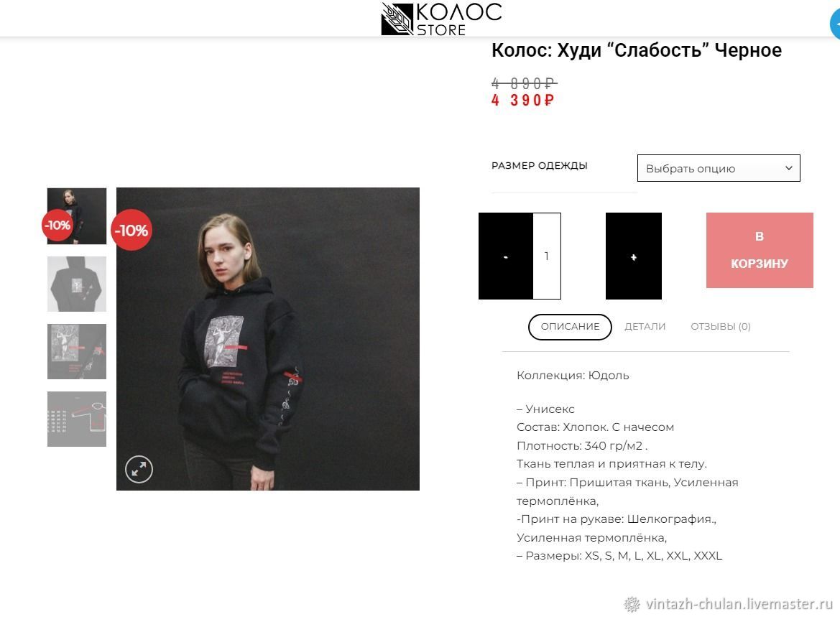840x617 pixels.
Task: Open the Отзывы (0) tab
Action: click(721, 327)
